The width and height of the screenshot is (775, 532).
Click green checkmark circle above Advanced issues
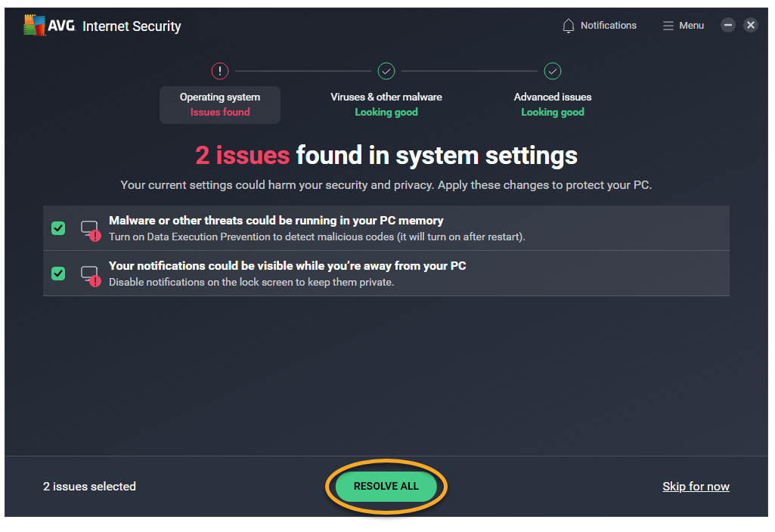click(553, 71)
